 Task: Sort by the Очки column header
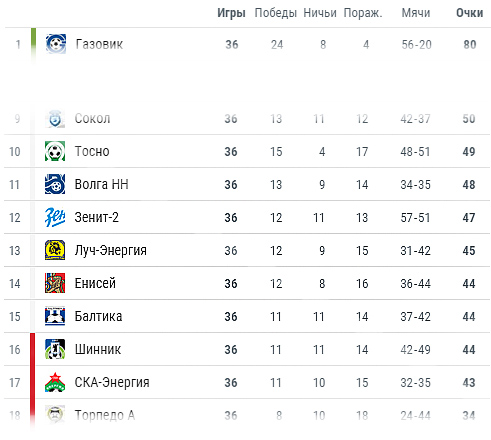[x=469, y=13]
